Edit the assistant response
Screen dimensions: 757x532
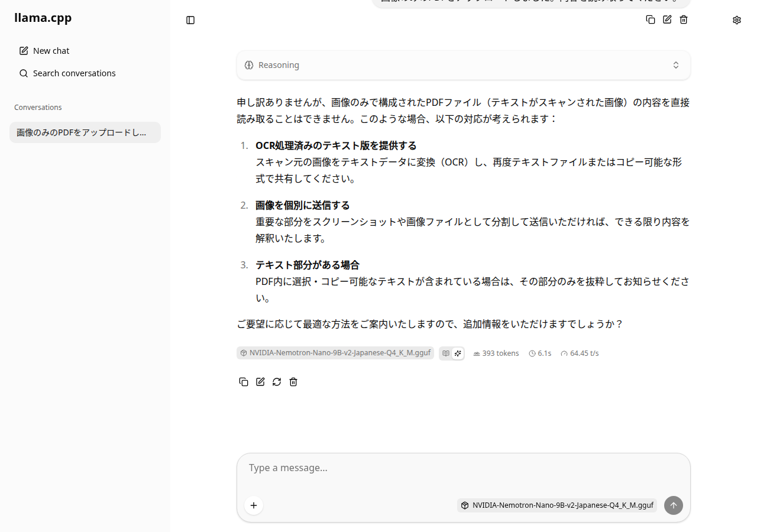260,382
